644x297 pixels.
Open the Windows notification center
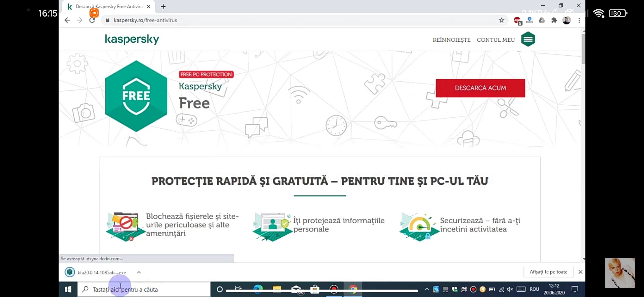click(575, 289)
